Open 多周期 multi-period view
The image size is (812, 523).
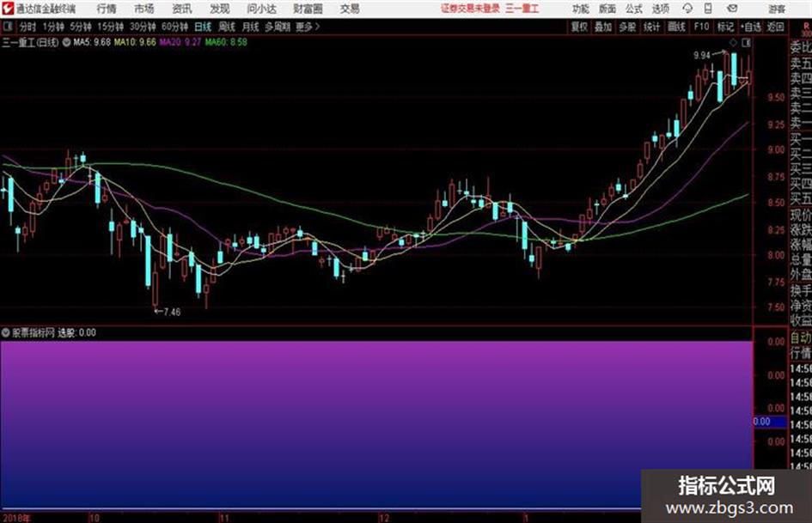click(x=277, y=27)
